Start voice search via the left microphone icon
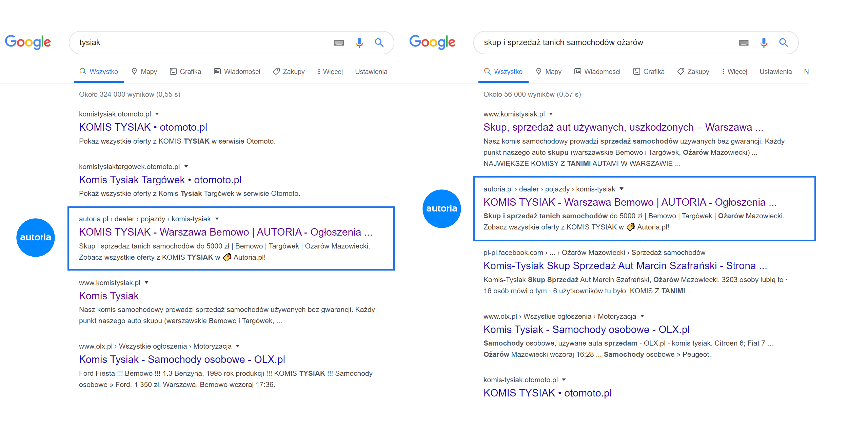 coord(359,42)
